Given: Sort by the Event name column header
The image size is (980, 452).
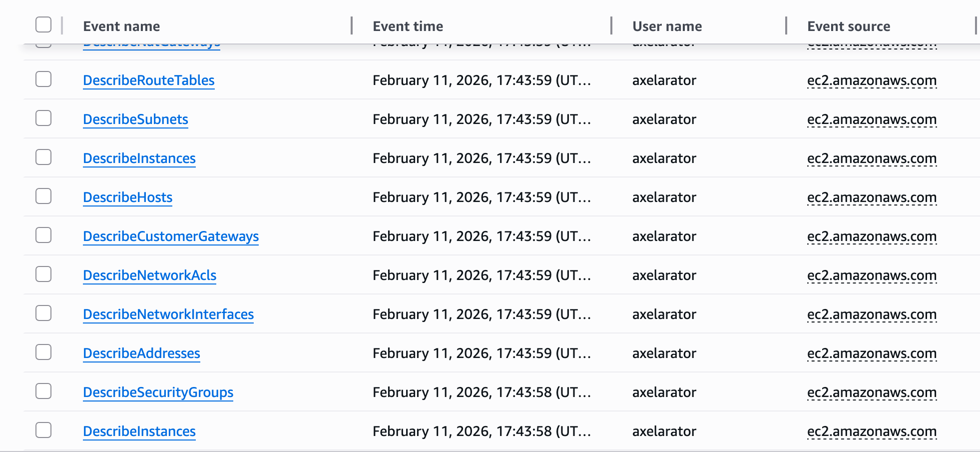Looking at the screenshot, I should [121, 26].
